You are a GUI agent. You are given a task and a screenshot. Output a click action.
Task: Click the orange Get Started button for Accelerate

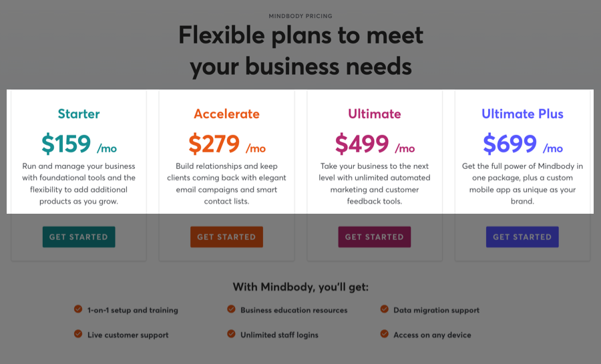[x=226, y=237]
